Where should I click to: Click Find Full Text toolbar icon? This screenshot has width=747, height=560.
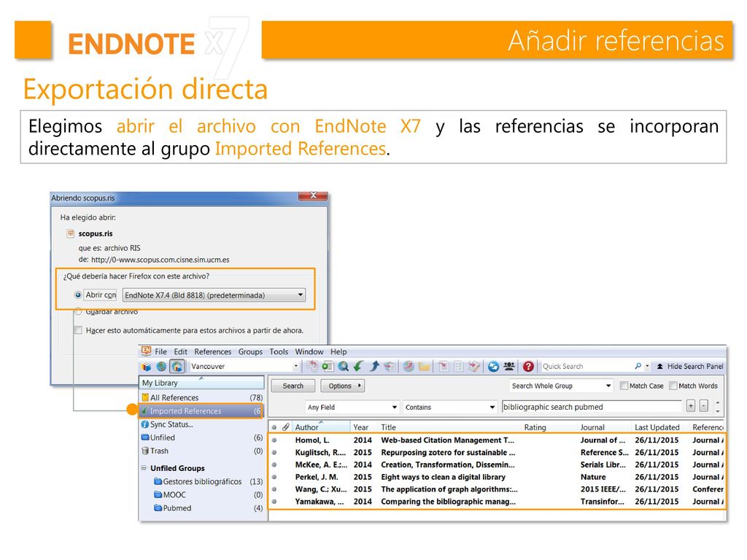click(x=390, y=366)
